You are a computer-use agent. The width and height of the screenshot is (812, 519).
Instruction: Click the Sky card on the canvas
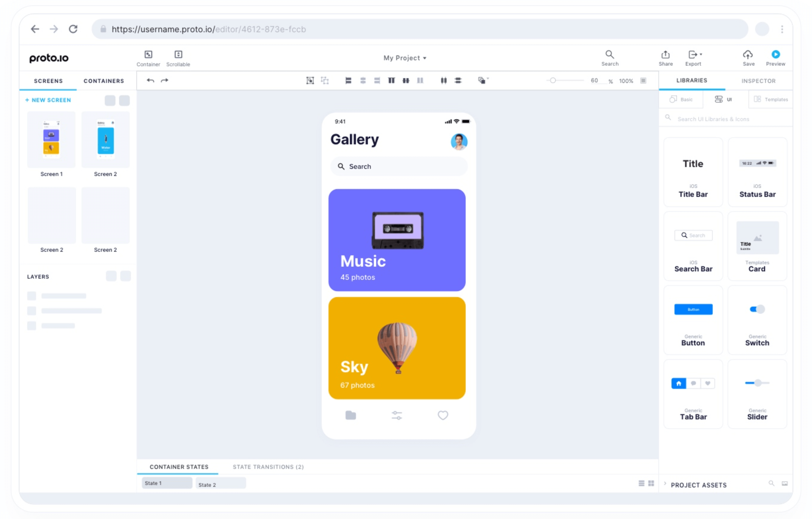tap(397, 348)
